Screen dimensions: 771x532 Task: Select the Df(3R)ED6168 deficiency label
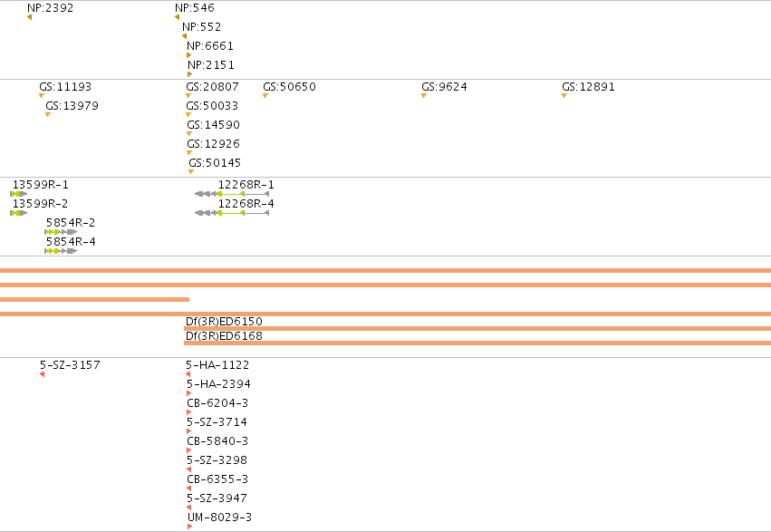click(224, 336)
